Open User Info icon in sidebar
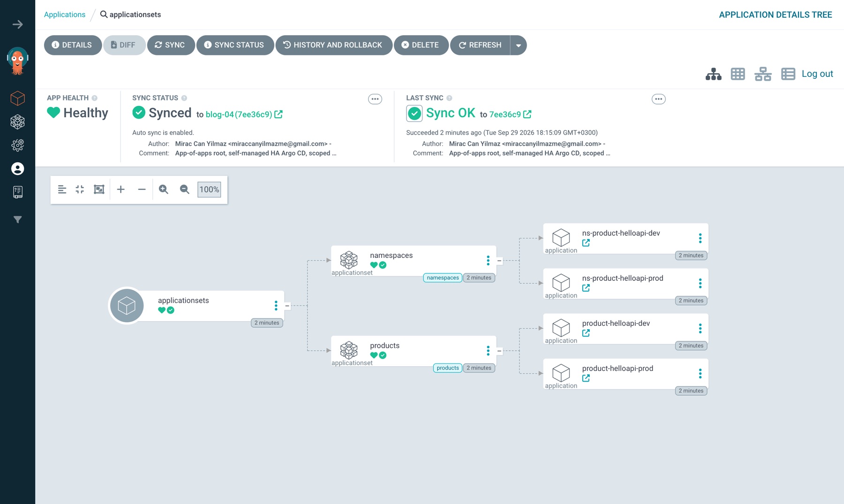This screenshot has height=504, width=844. [18, 169]
